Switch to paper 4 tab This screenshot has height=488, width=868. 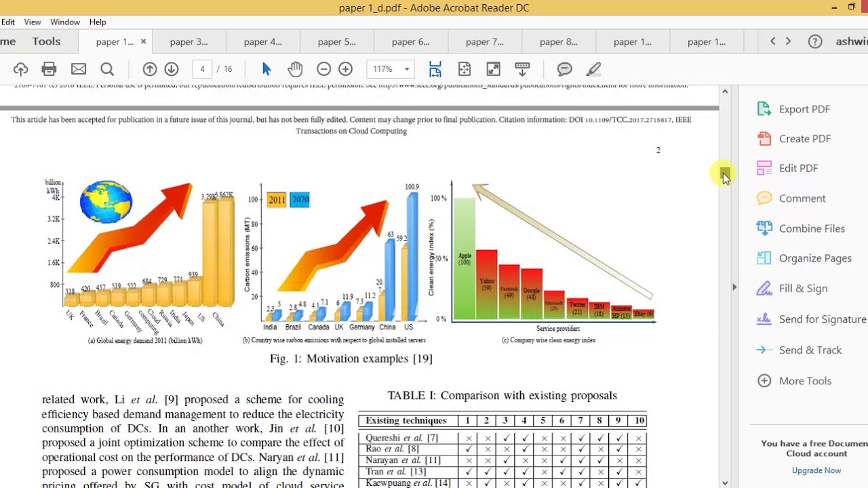[263, 42]
